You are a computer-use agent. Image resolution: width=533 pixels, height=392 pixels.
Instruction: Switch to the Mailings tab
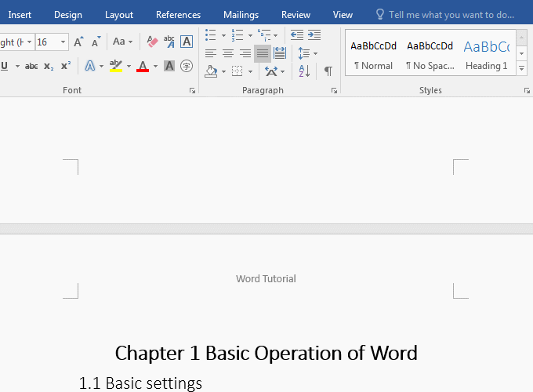coord(241,15)
